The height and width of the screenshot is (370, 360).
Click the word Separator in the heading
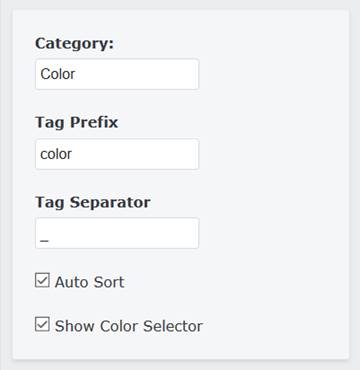(x=110, y=202)
